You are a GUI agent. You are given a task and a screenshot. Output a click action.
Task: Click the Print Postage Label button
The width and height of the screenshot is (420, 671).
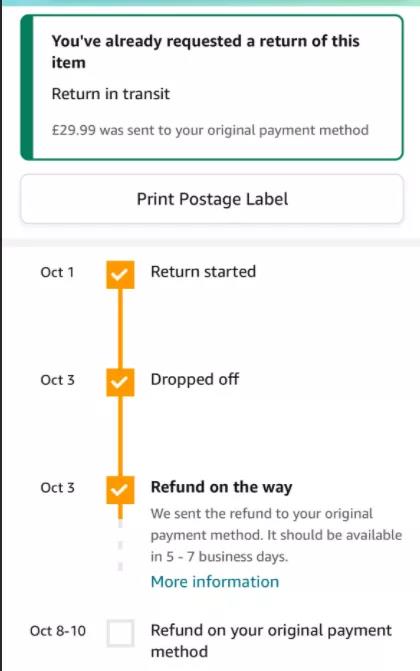click(212, 199)
